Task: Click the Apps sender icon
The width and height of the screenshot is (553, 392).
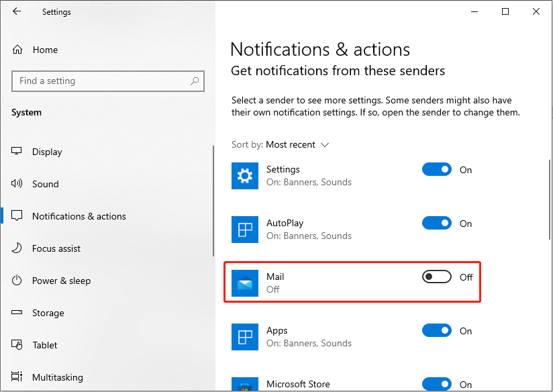Action: click(x=245, y=336)
